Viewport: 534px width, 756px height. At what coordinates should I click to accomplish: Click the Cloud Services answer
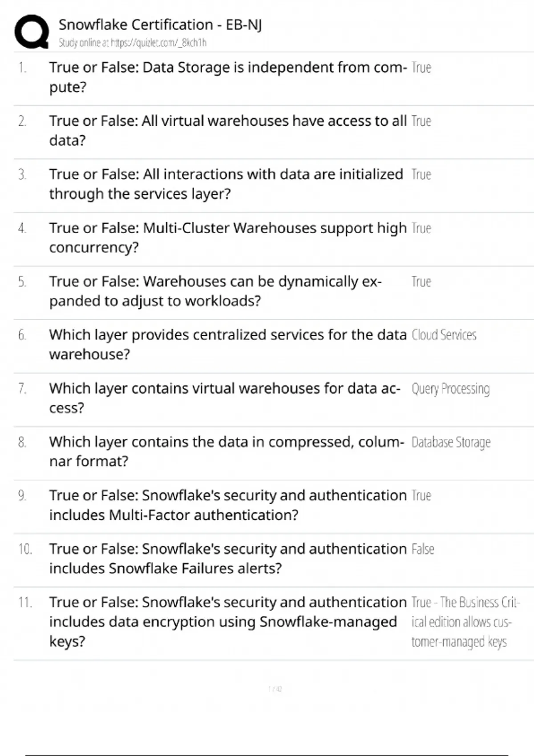(x=444, y=335)
